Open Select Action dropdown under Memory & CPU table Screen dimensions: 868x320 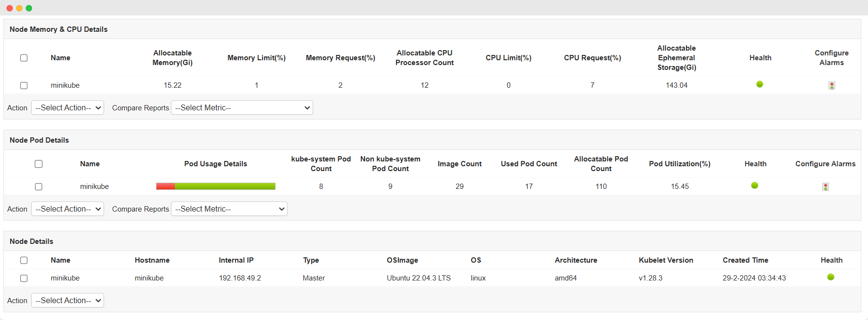pos(67,107)
